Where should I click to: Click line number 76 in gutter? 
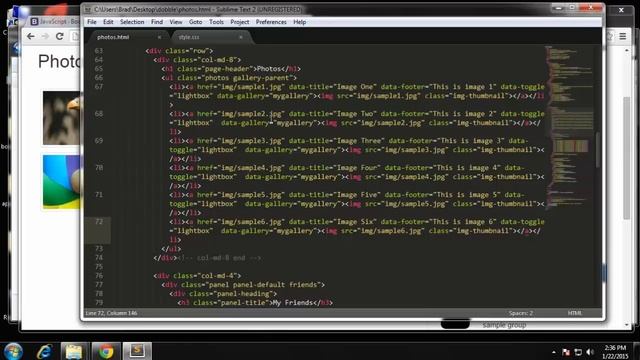point(99,276)
